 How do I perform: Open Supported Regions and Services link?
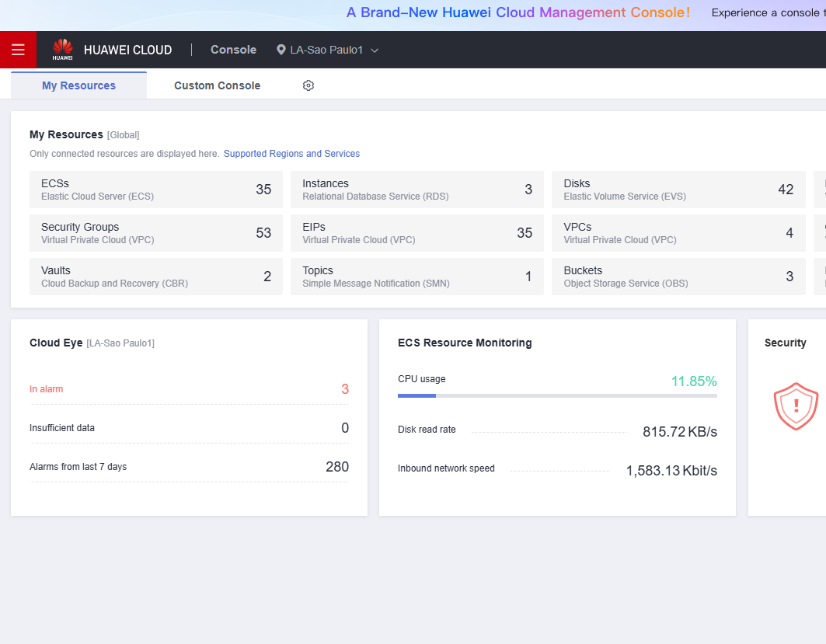pos(291,154)
